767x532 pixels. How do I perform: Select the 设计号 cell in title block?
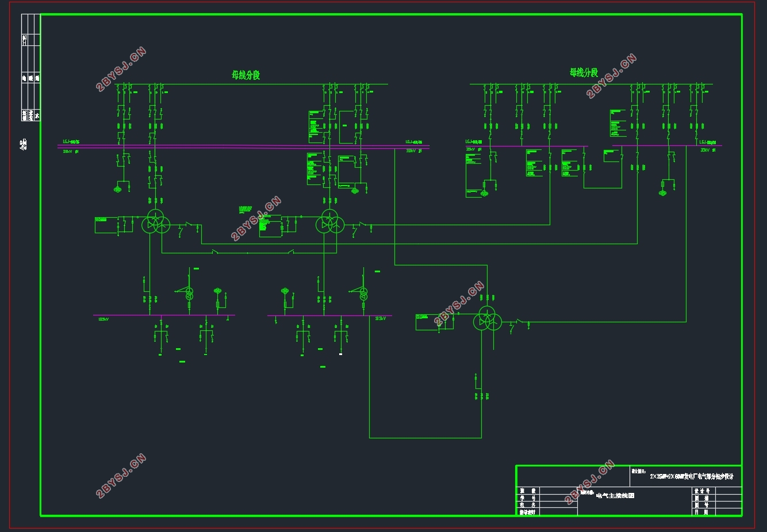pos(702,491)
